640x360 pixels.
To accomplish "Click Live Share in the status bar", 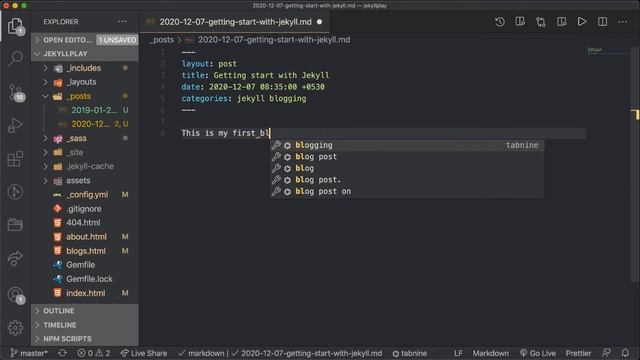I will pyautogui.click(x=144, y=353).
